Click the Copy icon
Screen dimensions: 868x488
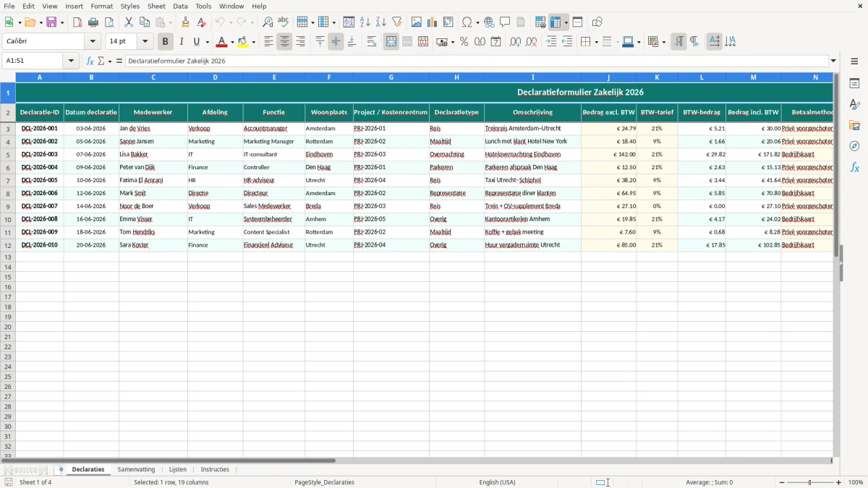(145, 22)
